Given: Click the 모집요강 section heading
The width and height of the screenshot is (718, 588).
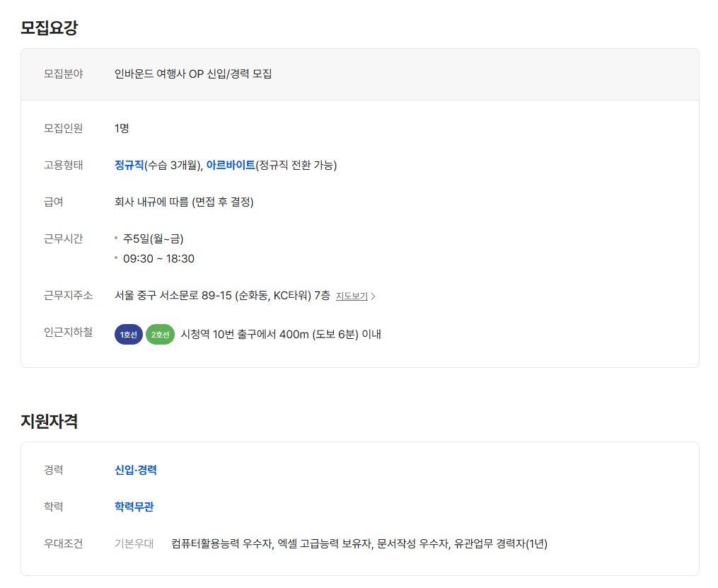Looking at the screenshot, I should coord(49,28).
